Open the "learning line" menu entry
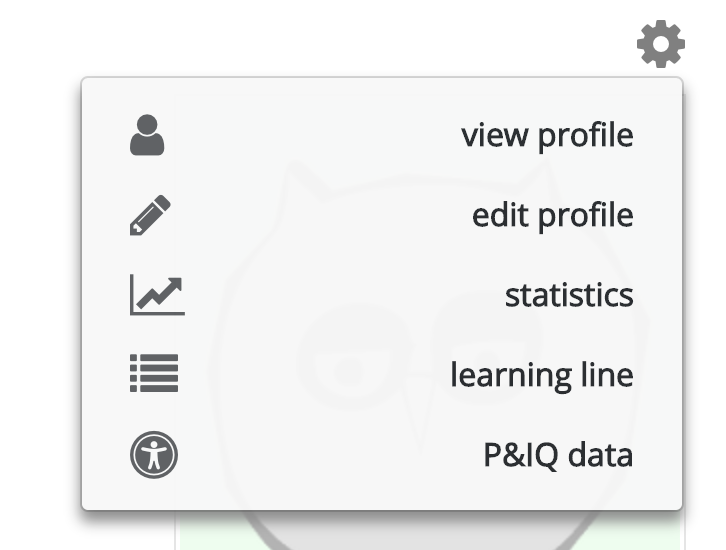This screenshot has width=726, height=550. coord(382,375)
